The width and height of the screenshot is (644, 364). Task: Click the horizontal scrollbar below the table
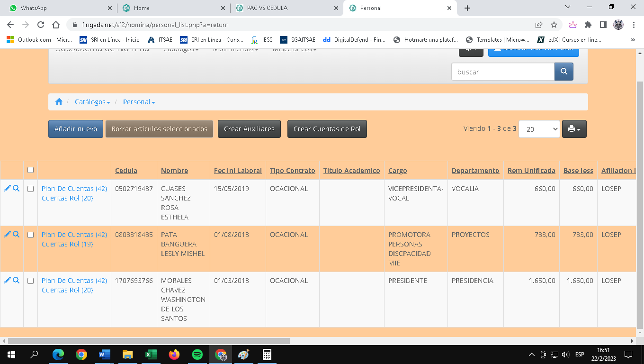click(x=149, y=341)
